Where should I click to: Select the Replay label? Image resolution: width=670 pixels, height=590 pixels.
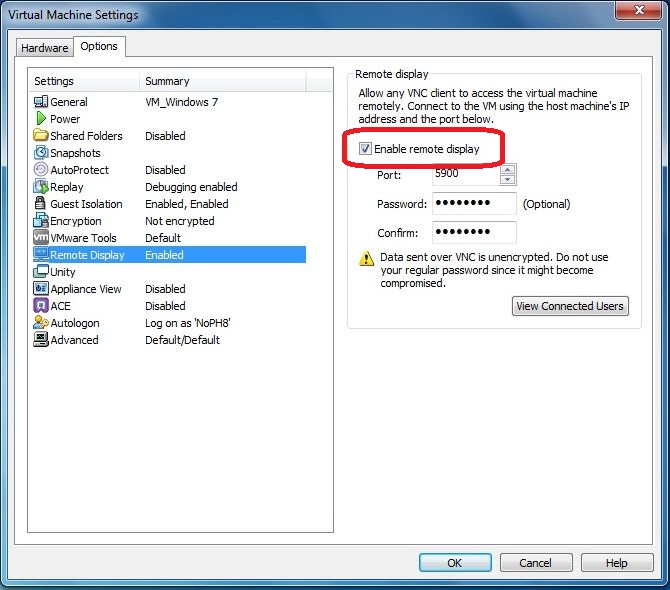coord(67,187)
